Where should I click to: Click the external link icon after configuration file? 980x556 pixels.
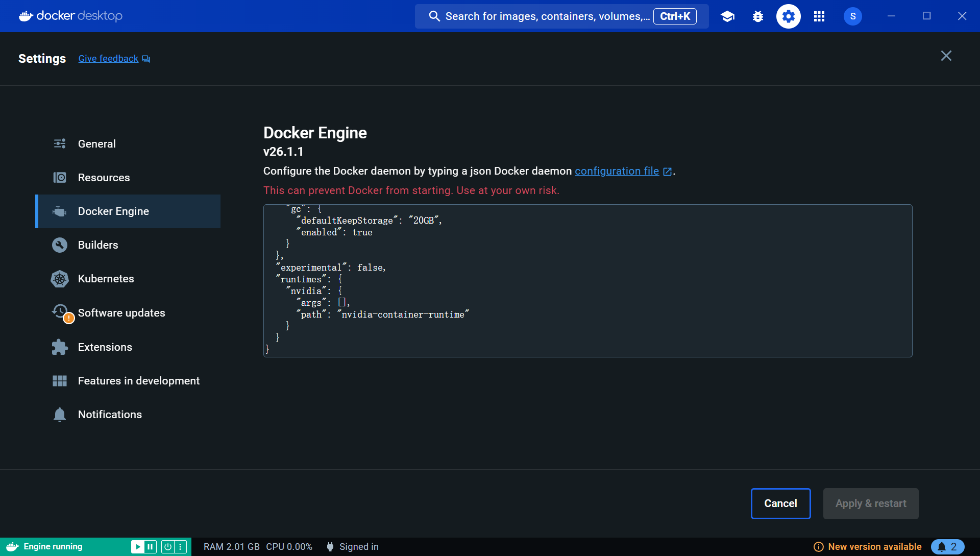[667, 172]
